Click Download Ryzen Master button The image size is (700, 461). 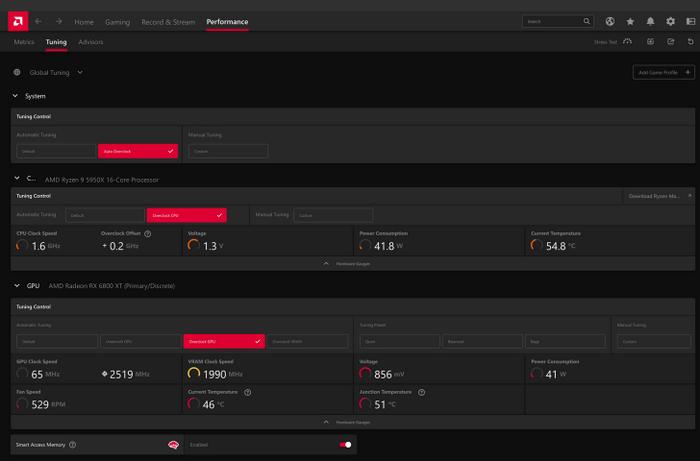(x=658, y=196)
